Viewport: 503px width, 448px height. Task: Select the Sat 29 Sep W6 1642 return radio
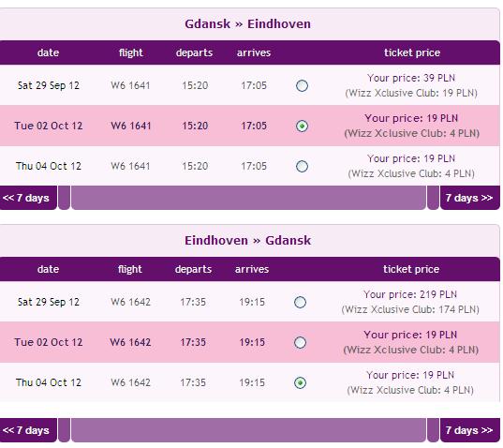tap(301, 303)
